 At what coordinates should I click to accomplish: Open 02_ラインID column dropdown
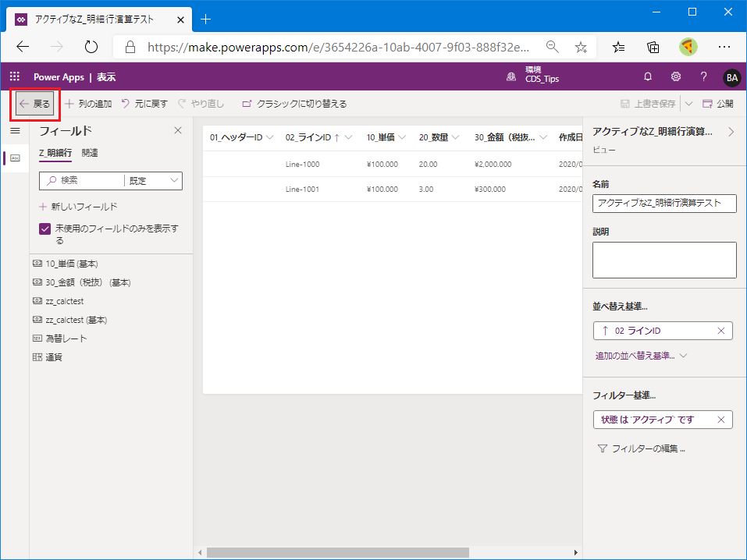pyautogui.click(x=348, y=137)
